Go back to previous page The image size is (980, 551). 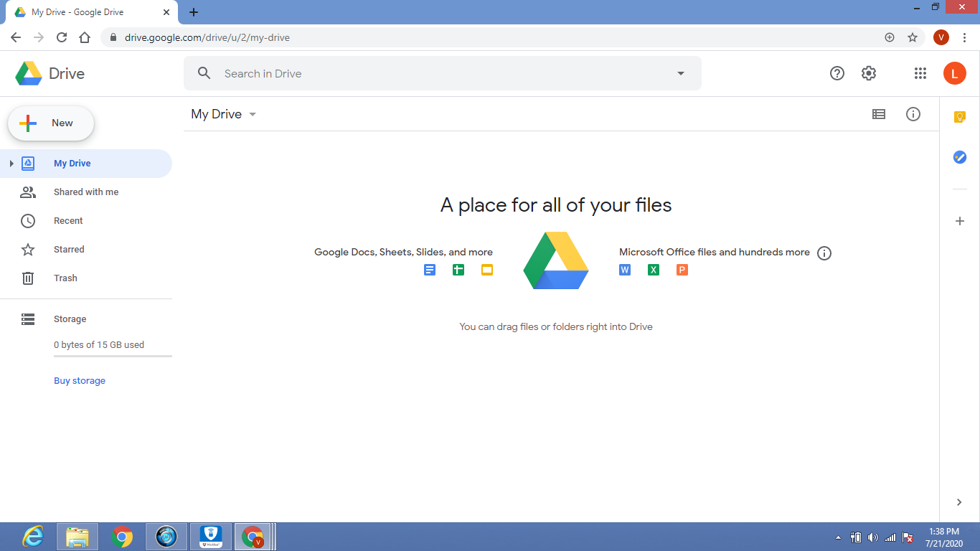[16, 37]
